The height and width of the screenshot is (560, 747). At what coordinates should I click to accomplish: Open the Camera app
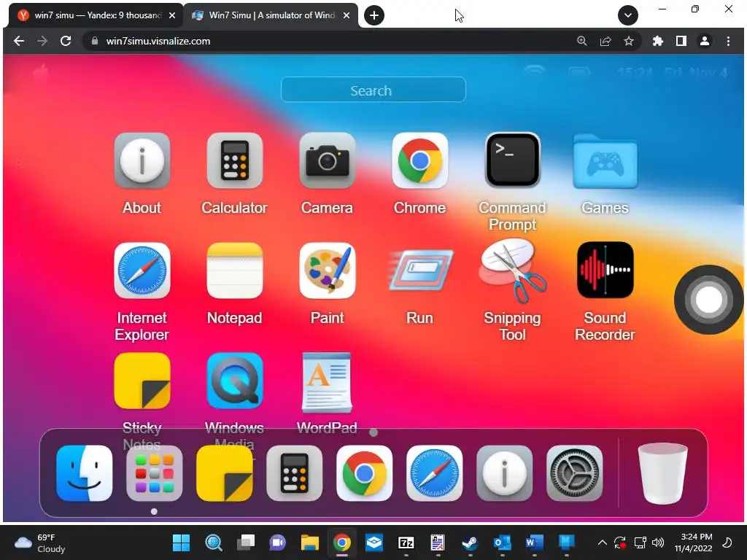pyautogui.click(x=327, y=160)
